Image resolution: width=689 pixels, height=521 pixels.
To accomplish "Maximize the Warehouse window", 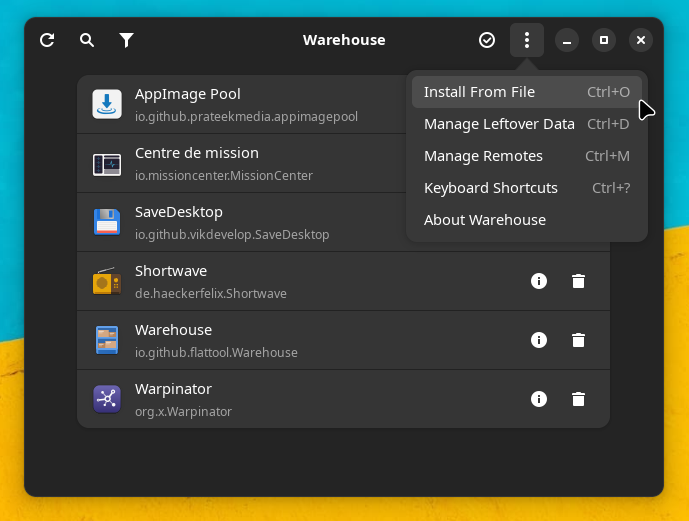I will click(603, 40).
